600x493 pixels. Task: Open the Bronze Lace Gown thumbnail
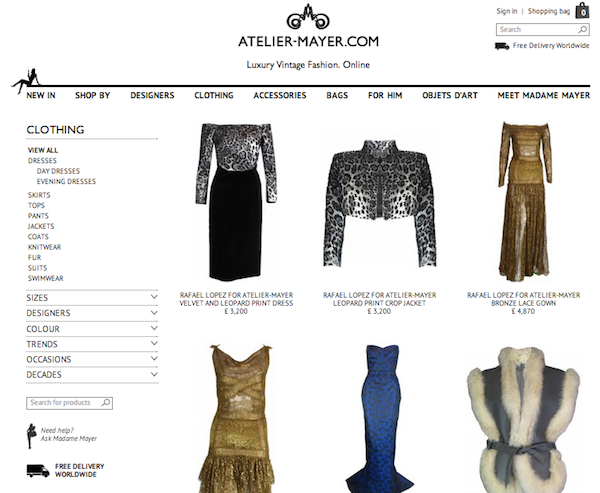pyautogui.click(x=524, y=202)
